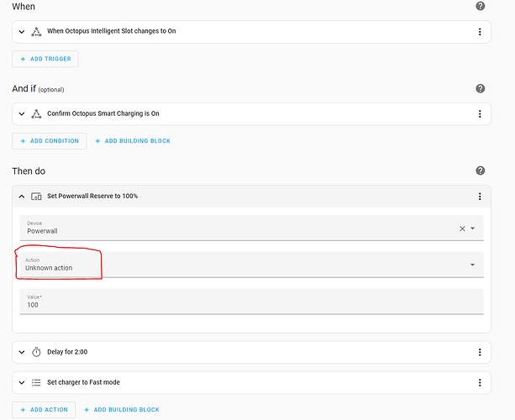This screenshot has width=515, height=420.
Task: Click the timer icon of the Delay action
Action: (x=36, y=352)
